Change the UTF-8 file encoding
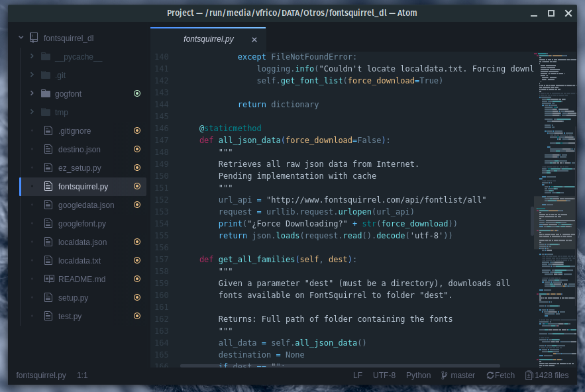 click(x=384, y=375)
